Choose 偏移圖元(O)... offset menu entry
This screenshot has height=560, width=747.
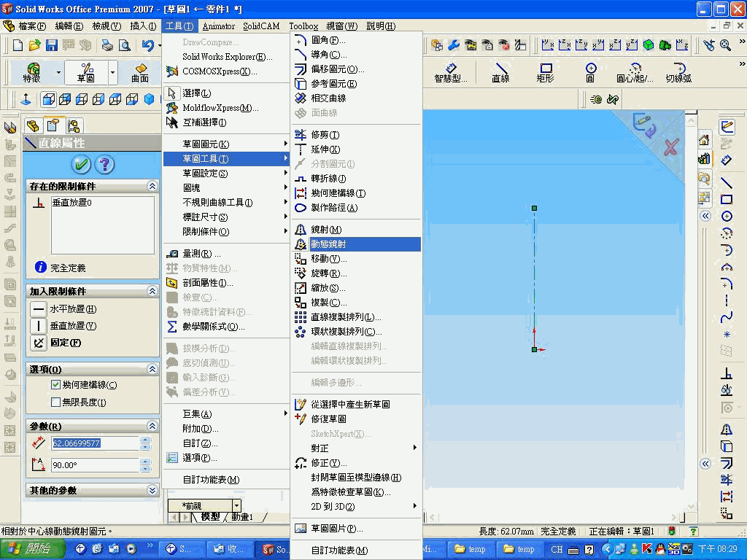(356, 69)
